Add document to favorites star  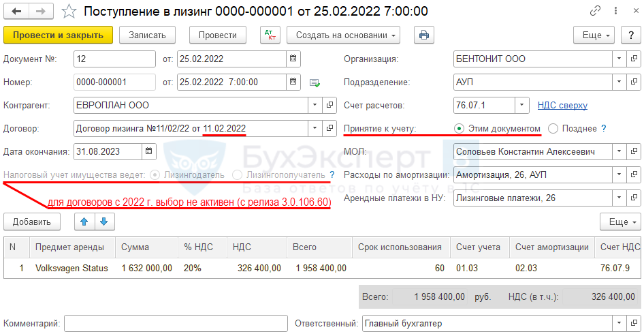tap(69, 12)
